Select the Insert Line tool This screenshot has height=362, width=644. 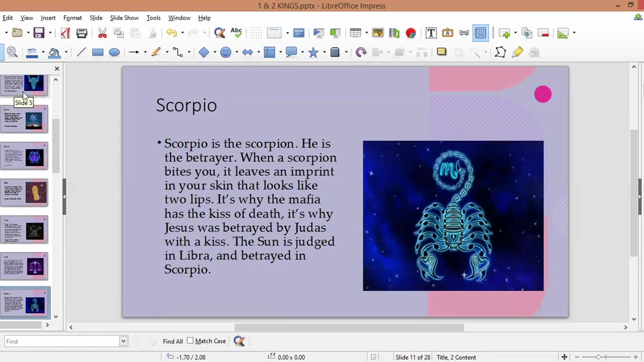(x=81, y=52)
